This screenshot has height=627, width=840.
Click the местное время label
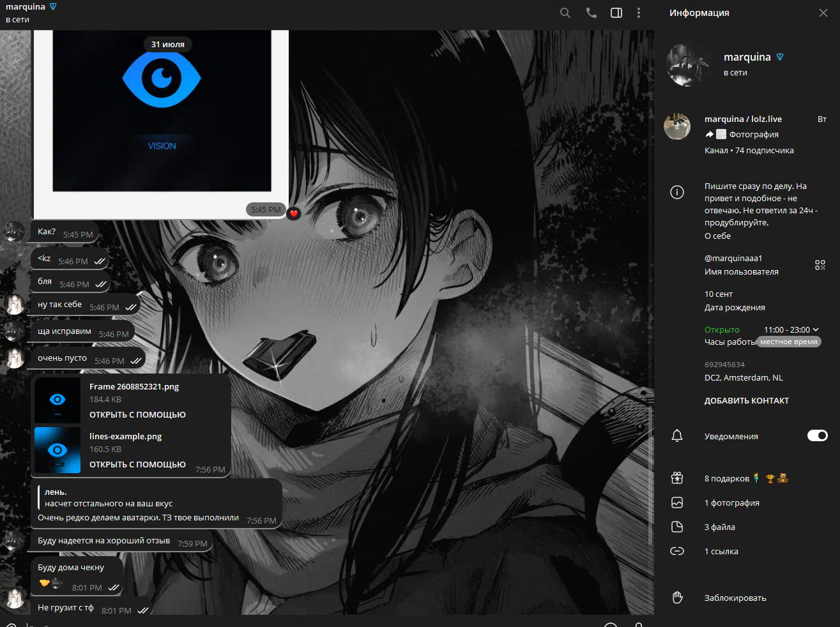[789, 342]
